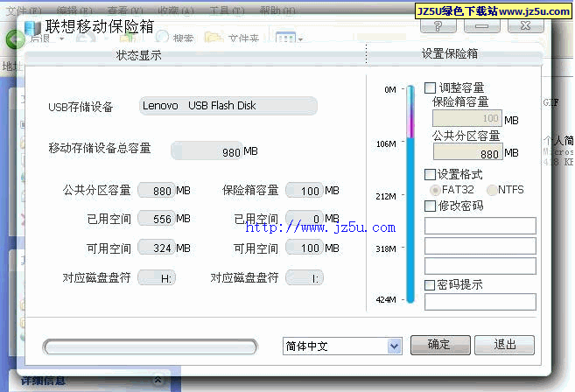Click the vertical capacity slider bar
The width and height of the screenshot is (575, 392).
click(x=410, y=194)
